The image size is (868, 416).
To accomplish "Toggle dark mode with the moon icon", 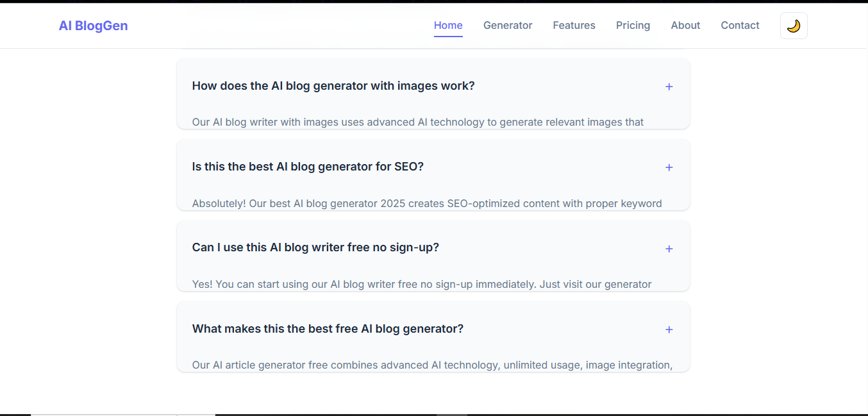I will click(794, 26).
